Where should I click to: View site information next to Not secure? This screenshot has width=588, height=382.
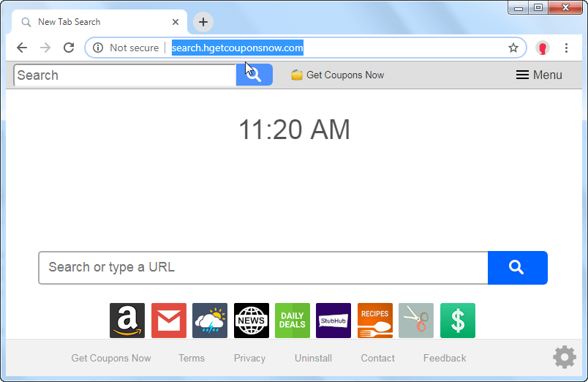point(98,48)
